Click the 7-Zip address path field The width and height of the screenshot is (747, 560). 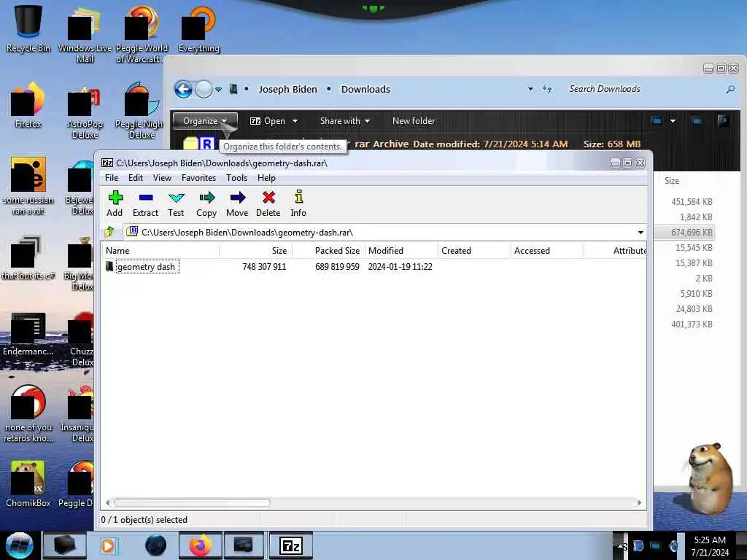(384, 233)
